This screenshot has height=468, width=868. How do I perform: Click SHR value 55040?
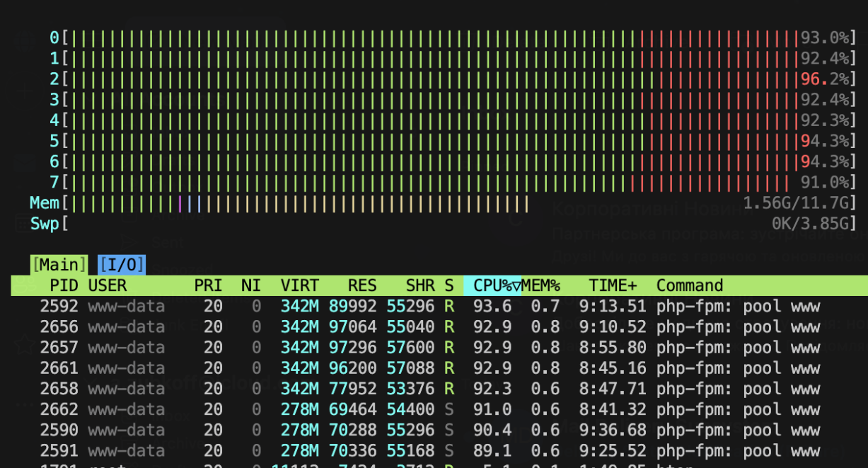coord(410,326)
